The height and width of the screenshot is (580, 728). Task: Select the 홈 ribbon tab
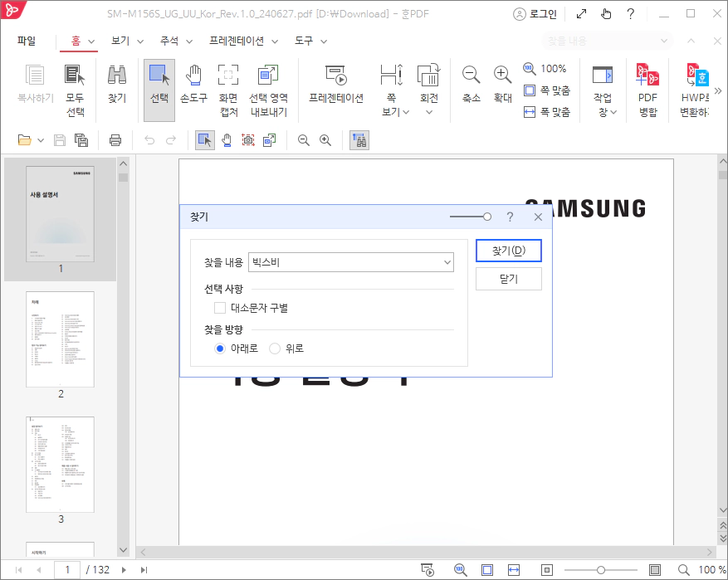point(76,41)
